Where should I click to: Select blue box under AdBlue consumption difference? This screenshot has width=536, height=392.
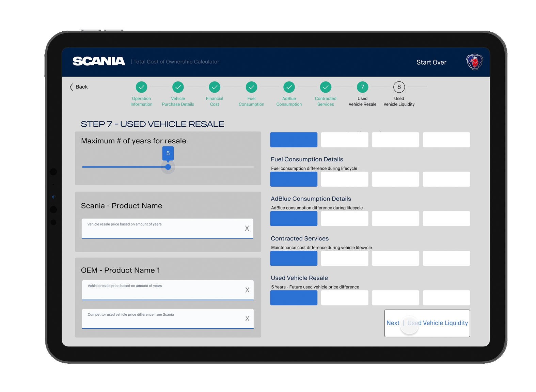pyautogui.click(x=294, y=219)
